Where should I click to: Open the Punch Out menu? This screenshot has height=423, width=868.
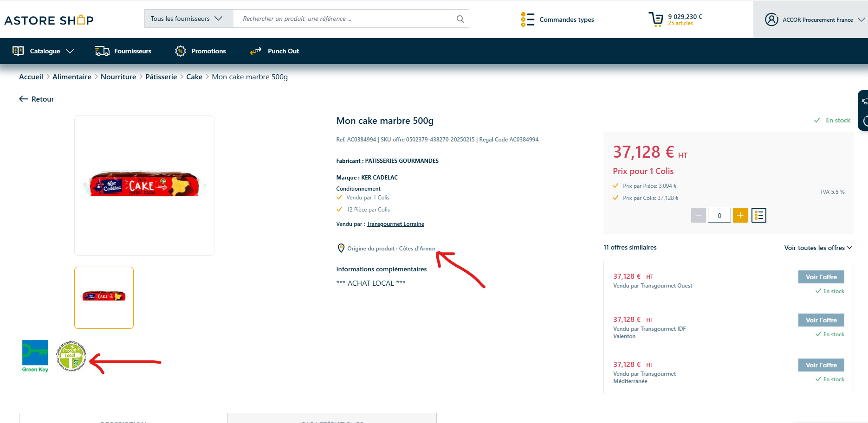click(283, 51)
